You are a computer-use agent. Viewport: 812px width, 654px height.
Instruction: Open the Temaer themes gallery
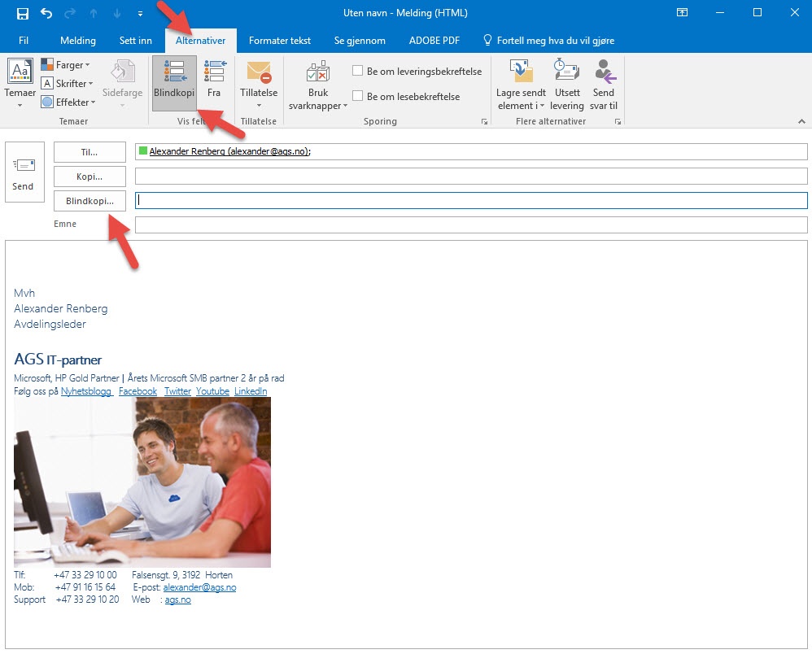(x=20, y=81)
